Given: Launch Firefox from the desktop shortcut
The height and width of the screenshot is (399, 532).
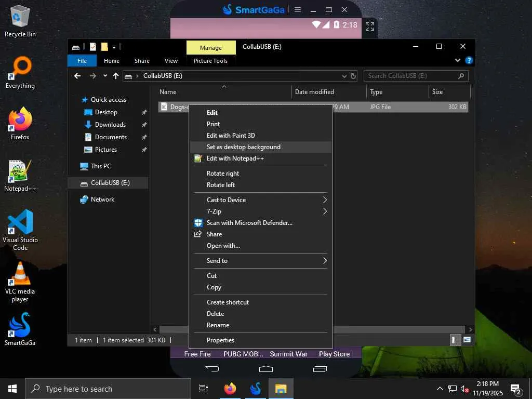Looking at the screenshot, I should 20,124.
